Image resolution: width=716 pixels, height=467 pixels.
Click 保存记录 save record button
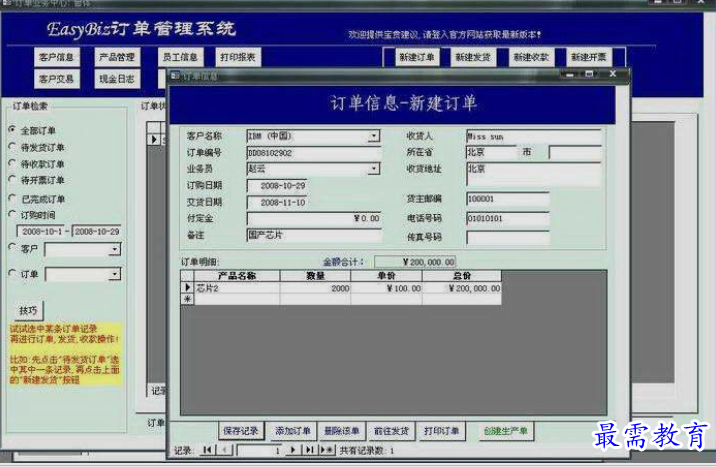[241, 431]
